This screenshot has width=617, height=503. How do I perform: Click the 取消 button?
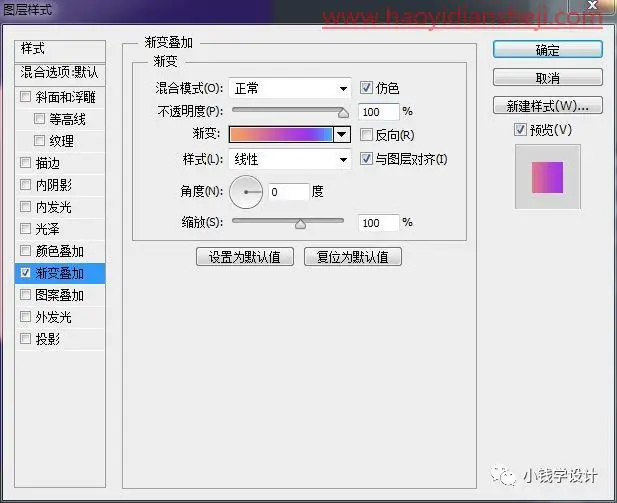point(548,77)
